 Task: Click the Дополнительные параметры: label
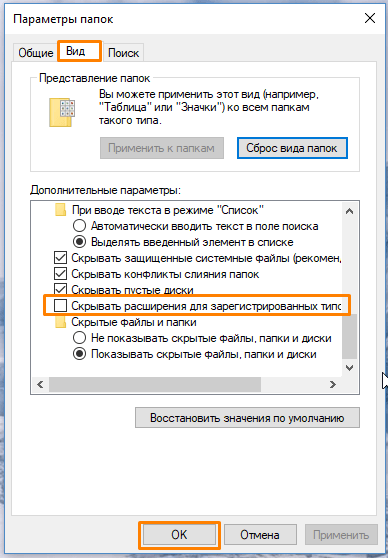point(105,190)
